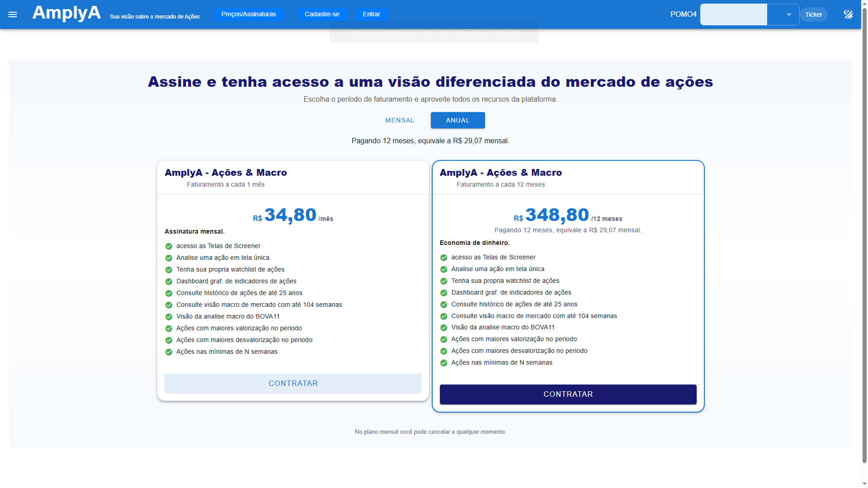
Task: Click 'Assinatura mensal.' label
Action: pos(194,231)
